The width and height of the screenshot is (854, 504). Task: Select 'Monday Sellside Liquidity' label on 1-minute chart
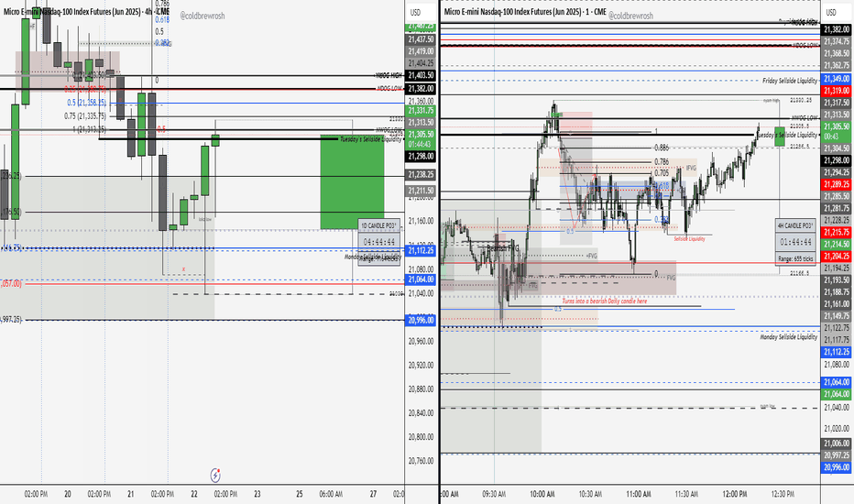pyautogui.click(x=789, y=337)
